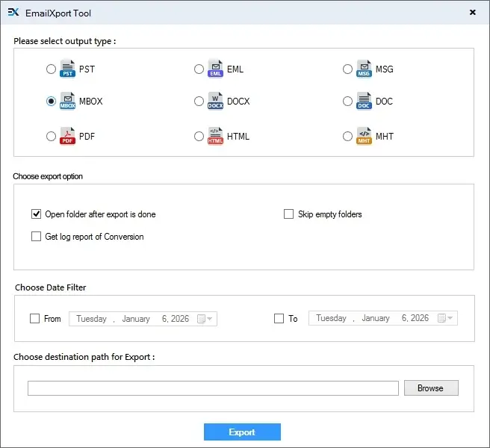This screenshot has width=490, height=448.
Task: Open the From date calendar dropdown
Action: point(205,319)
